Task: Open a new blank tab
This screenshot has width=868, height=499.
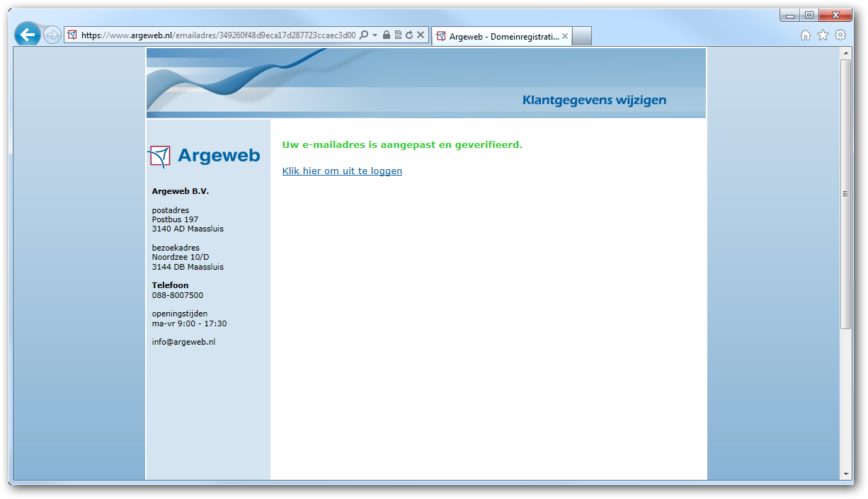Action: coord(581,36)
